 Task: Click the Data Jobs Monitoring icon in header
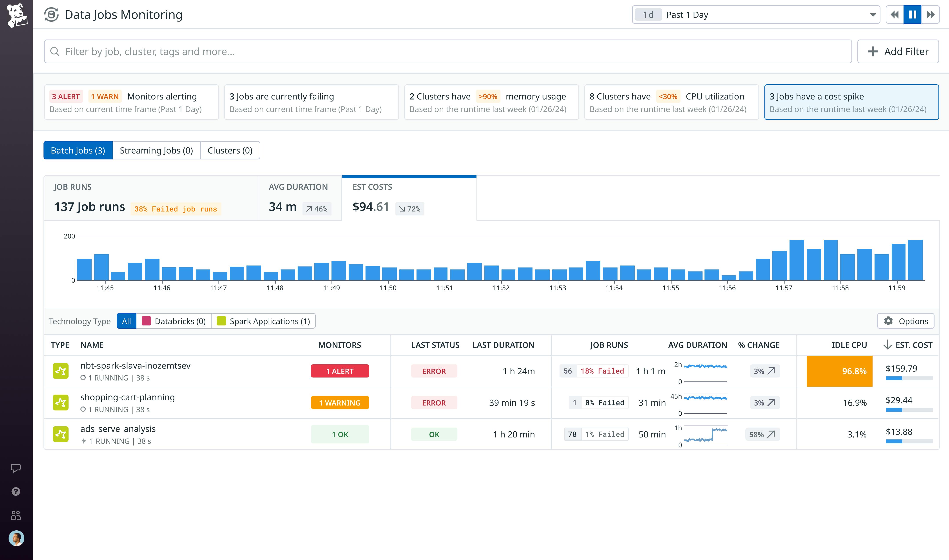tap(51, 14)
